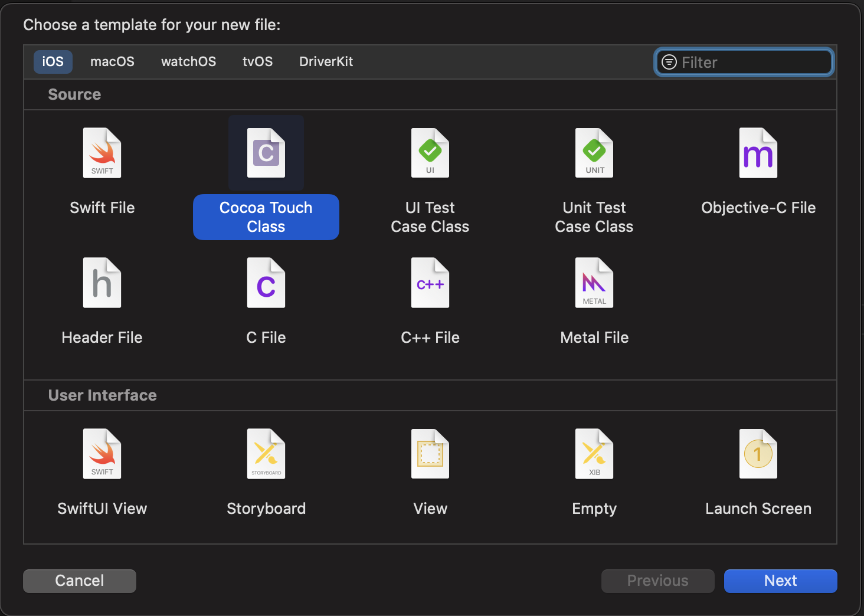Click the Previous button
864x616 pixels.
[x=658, y=581]
